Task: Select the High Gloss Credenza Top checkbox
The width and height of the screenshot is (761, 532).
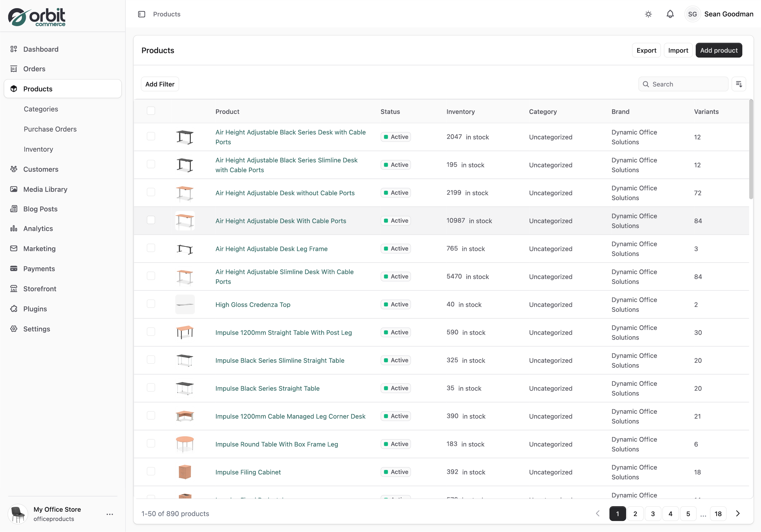Action: point(151,304)
